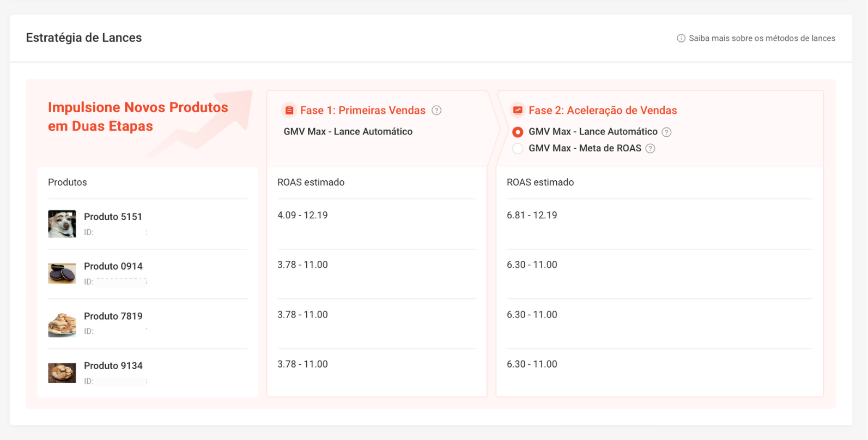The image size is (868, 440).
Task: Click the Produto 0914 name
Action: (x=113, y=266)
